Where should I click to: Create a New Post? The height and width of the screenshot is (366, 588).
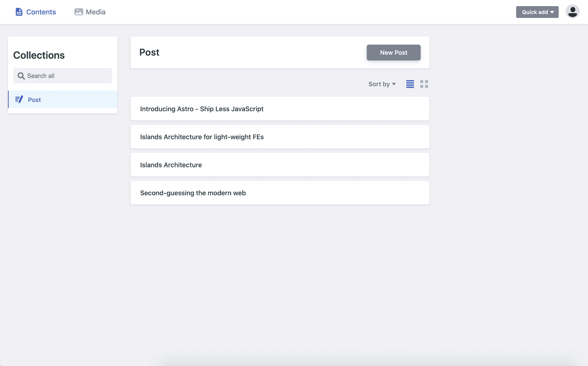tap(394, 52)
